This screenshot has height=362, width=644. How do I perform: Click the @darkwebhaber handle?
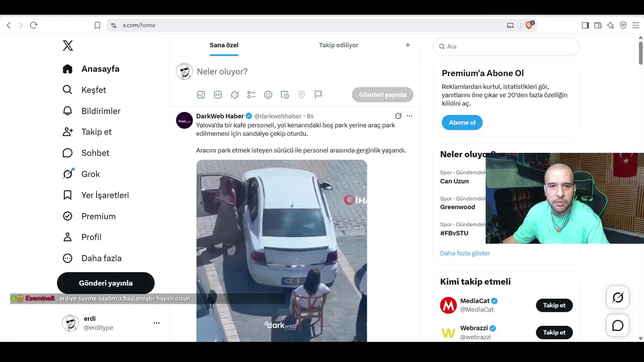278,116
